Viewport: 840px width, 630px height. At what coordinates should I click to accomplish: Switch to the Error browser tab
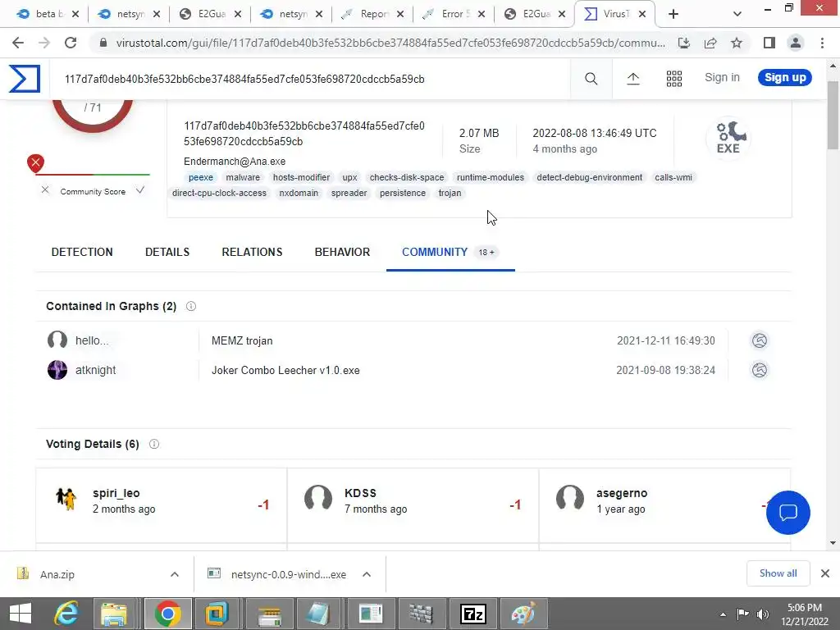pyautogui.click(x=454, y=14)
